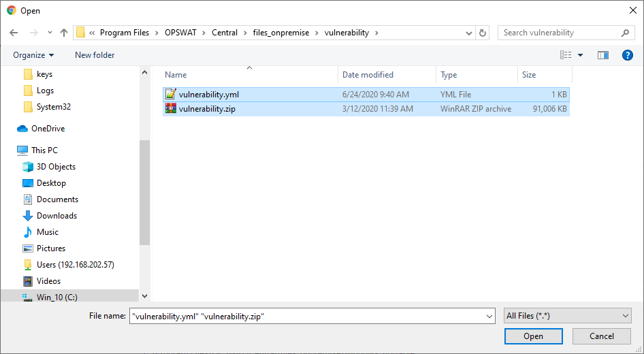Open Documents in navigation pane

57,199
